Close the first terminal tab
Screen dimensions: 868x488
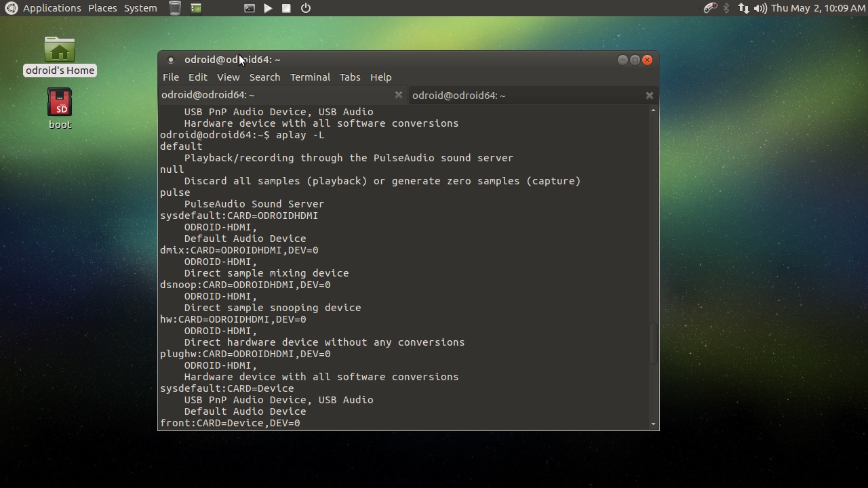[399, 95]
